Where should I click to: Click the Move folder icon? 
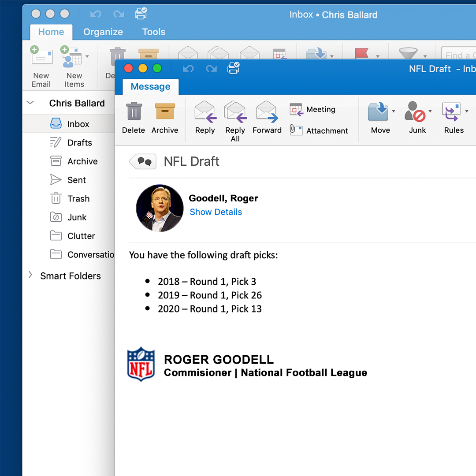point(378,112)
